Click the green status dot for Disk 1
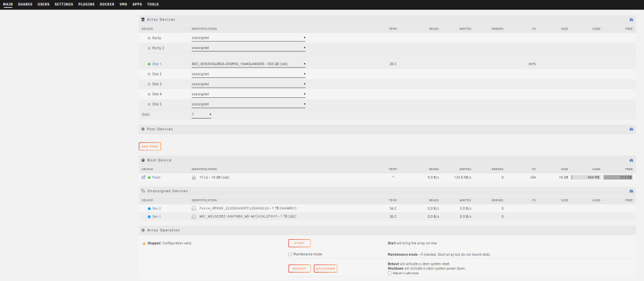This screenshot has height=281, width=644. point(149,64)
